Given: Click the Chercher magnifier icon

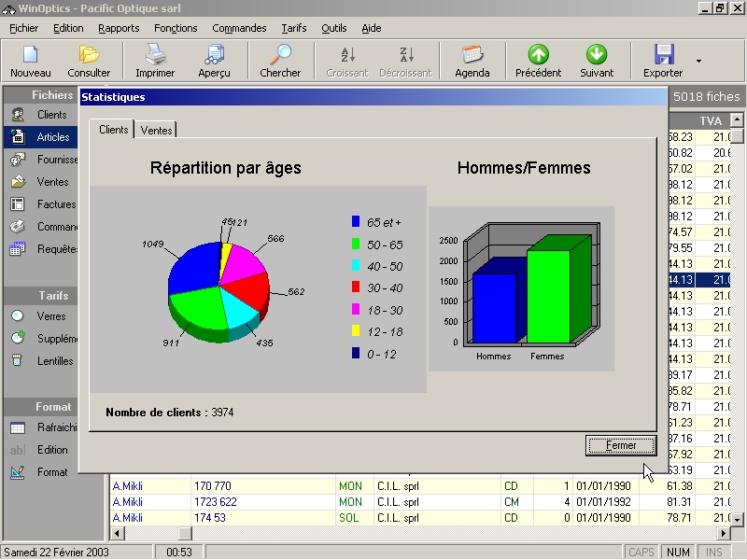Looking at the screenshot, I should tap(280, 55).
